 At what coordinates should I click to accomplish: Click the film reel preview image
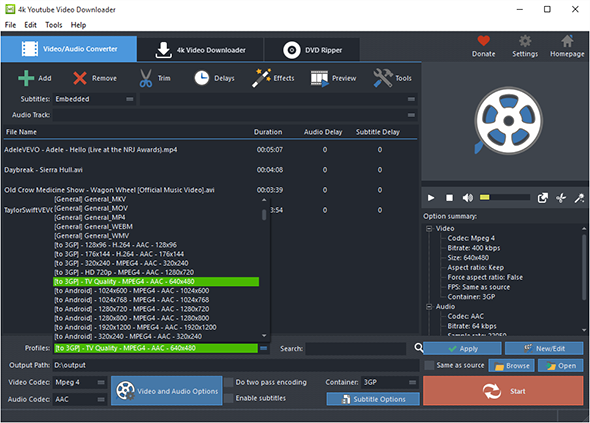(x=508, y=121)
